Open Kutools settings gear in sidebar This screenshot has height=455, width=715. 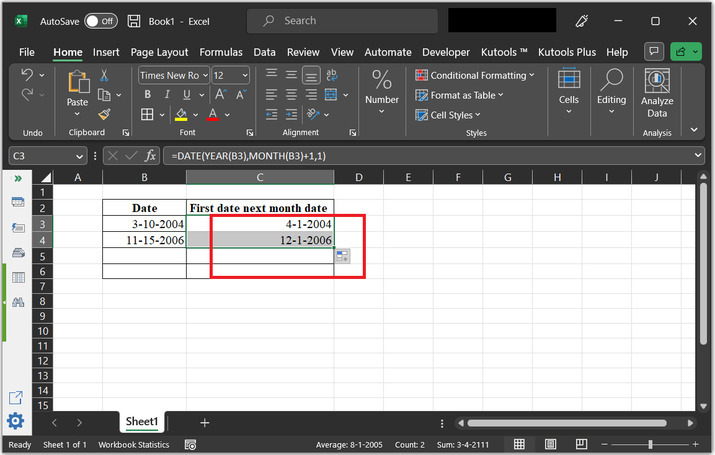(x=16, y=421)
